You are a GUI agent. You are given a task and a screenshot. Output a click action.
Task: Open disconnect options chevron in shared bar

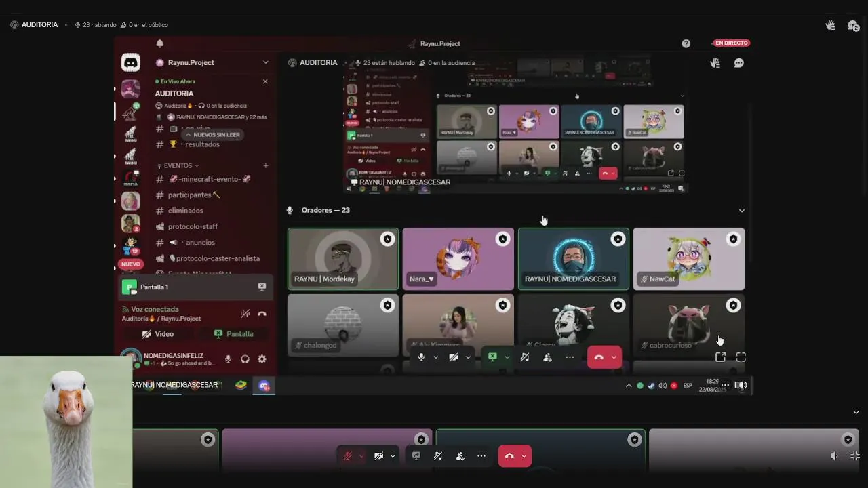tap(614, 357)
